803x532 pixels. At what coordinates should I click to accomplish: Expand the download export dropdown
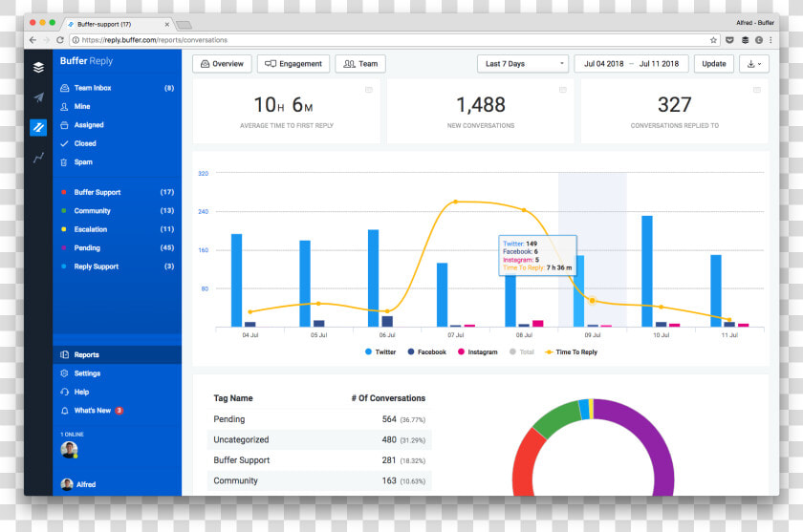[754, 64]
